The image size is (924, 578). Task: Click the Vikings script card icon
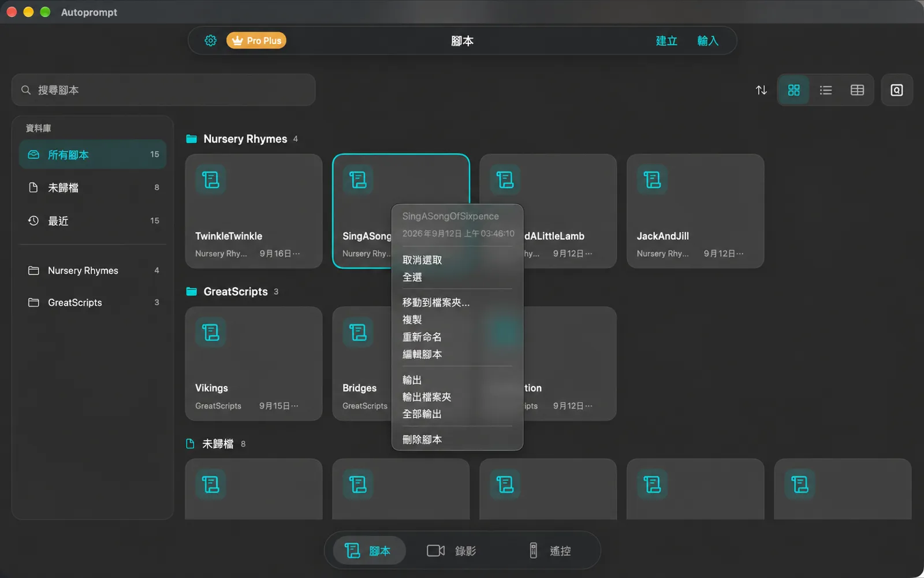(211, 332)
